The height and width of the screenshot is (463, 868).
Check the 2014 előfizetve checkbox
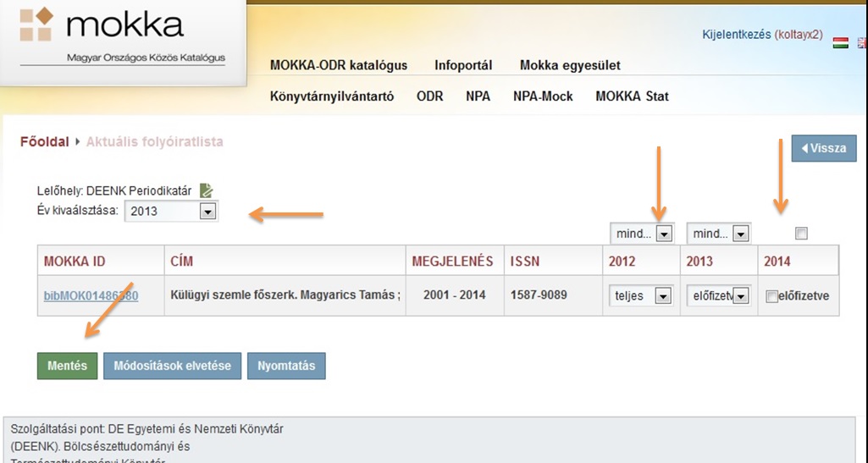(x=771, y=296)
